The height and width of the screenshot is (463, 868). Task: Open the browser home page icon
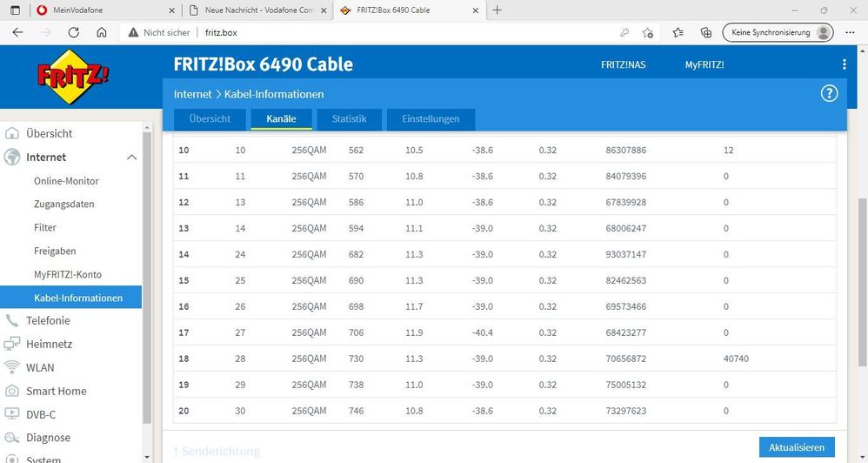101,33
